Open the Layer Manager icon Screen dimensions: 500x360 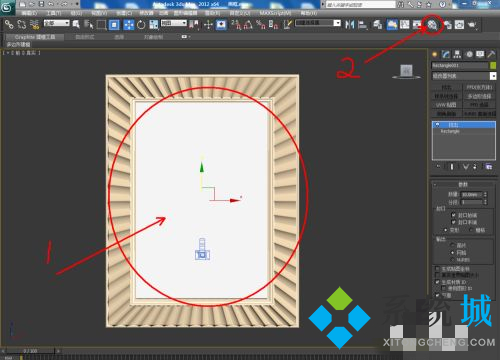pos(377,25)
